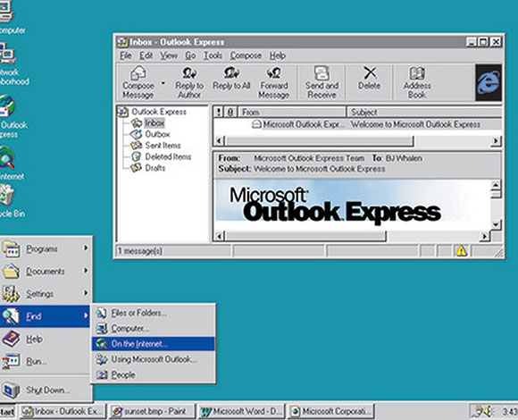Click the preview pane horizontal scrollbar thumb
This screenshot has width=518, height=420.
tap(305, 236)
